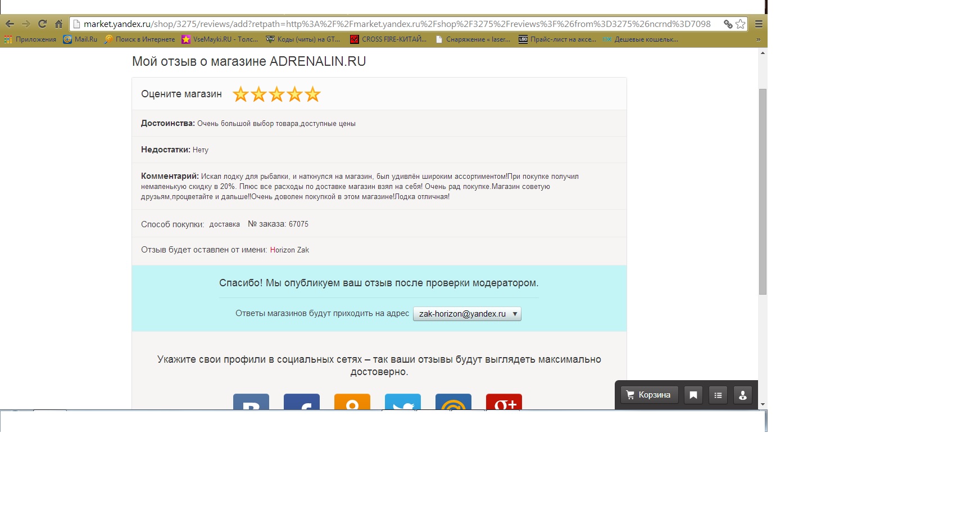Open user profile icon in bottom bar
This screenshot has height=514, width=980.
pyautogui.click(x=743, y=395)
